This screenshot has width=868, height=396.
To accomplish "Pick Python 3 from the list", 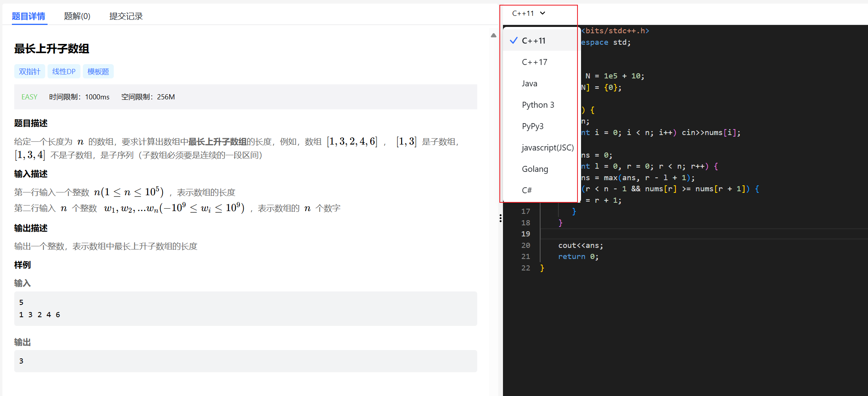I will 538,105.
